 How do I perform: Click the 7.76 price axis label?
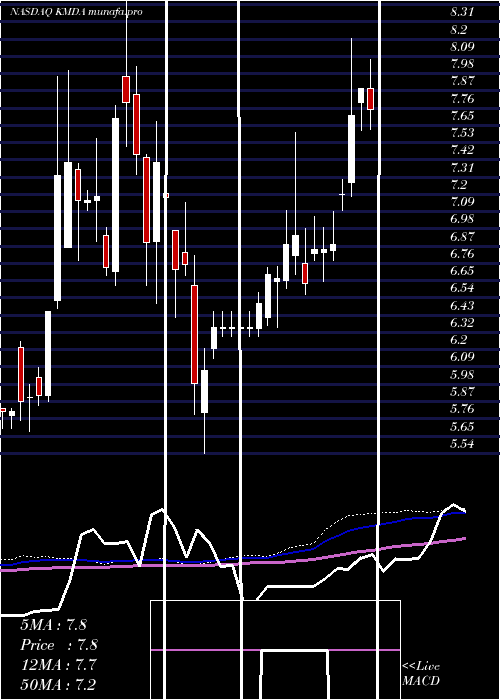462,98
